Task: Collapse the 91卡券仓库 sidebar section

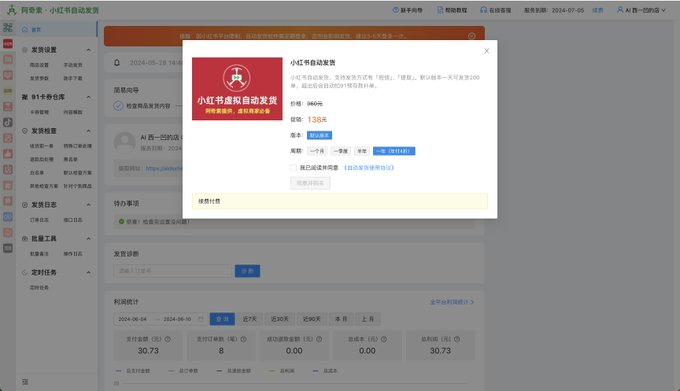Action: coord(88,97)
